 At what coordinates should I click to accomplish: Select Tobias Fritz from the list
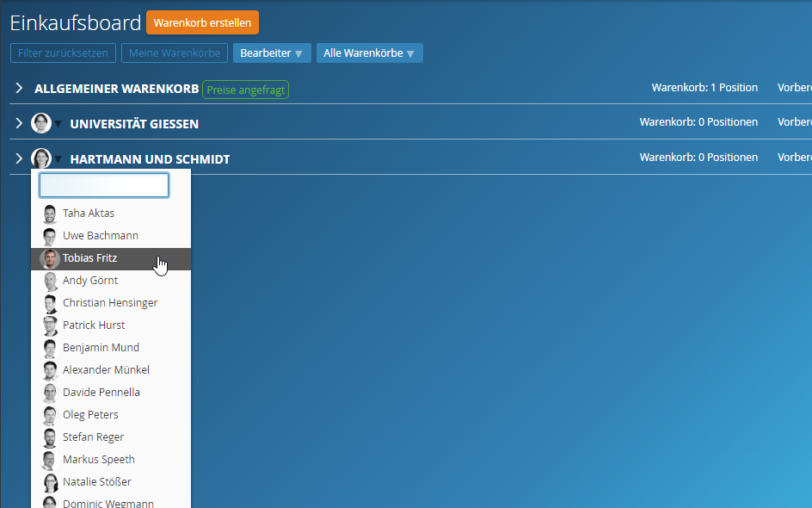click(89, 258)
